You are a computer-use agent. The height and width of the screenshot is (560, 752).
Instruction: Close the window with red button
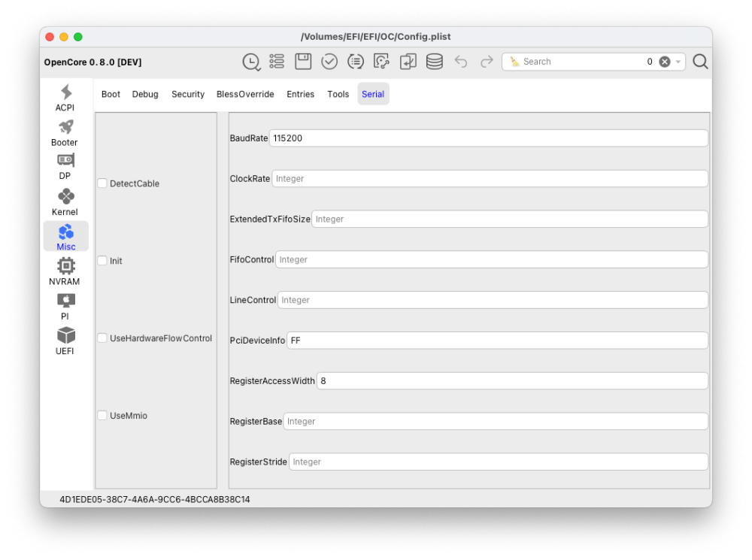(50, 37)
